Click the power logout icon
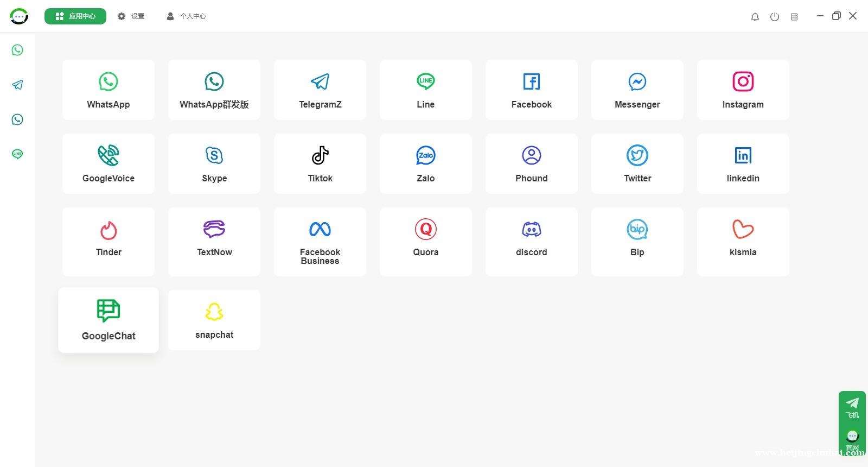Image resolution: width=868 pixels, height=467 pixels. point(775,17)
